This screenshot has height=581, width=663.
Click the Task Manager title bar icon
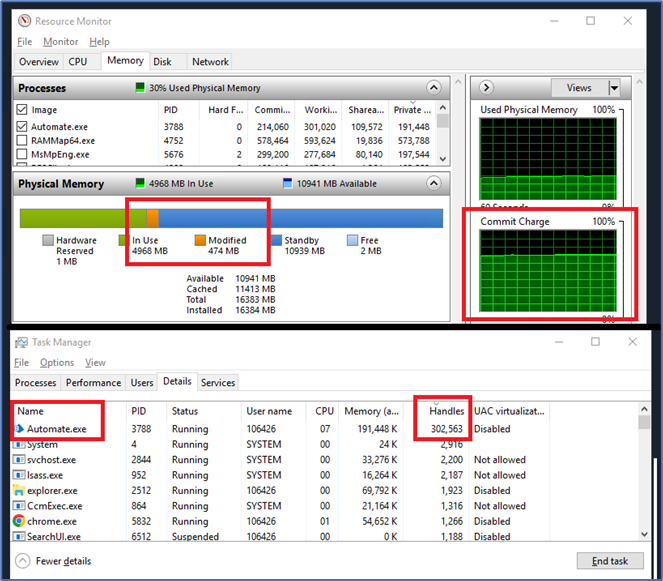coord(21,342)
